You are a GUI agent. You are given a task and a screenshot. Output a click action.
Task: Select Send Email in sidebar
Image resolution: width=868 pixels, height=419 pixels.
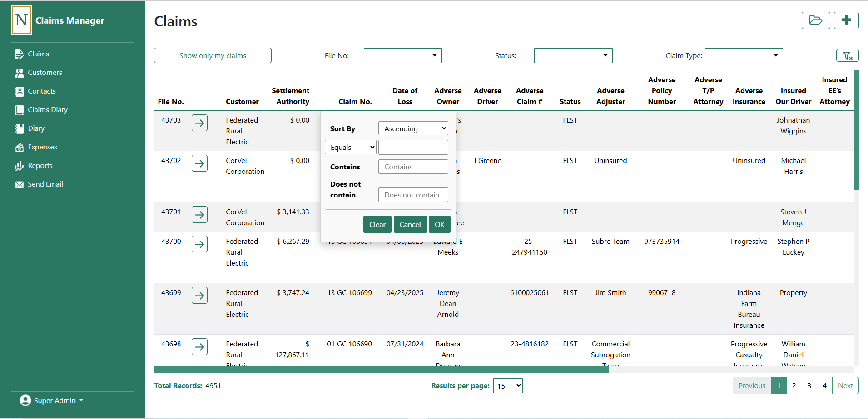[45, 184]
